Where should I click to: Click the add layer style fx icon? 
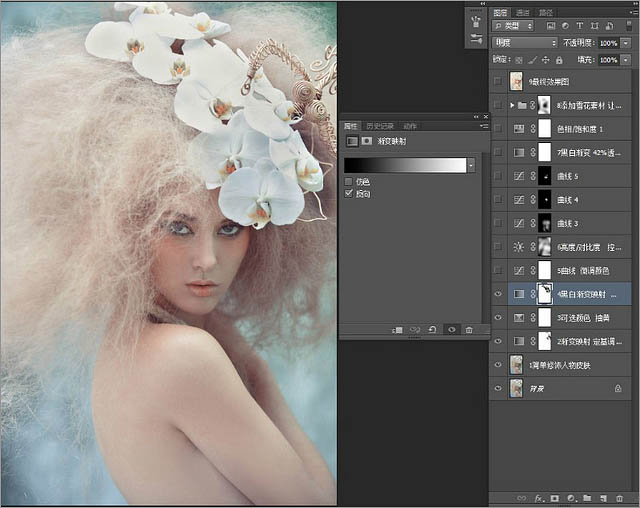click(x=539, y=497)
